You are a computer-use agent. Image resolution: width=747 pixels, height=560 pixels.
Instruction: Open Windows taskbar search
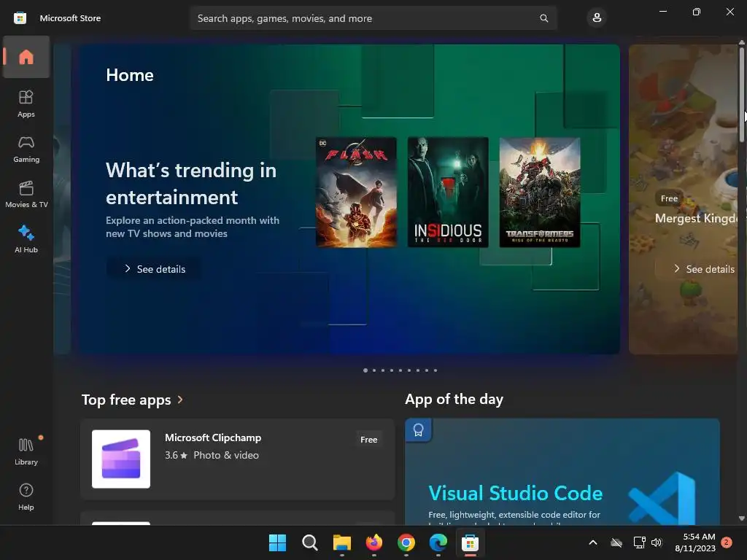coord(309,542)
